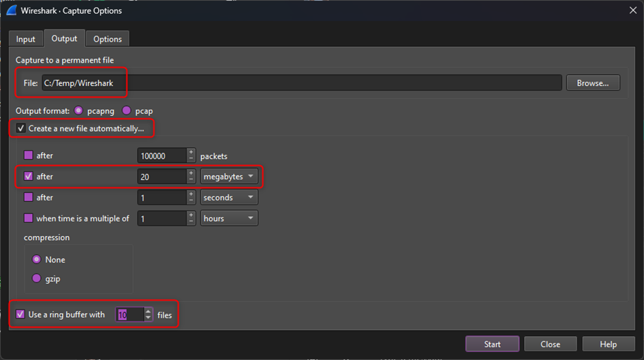Increase ring buffer file count up arrow
644x360 pixels.
pos(149,312)
